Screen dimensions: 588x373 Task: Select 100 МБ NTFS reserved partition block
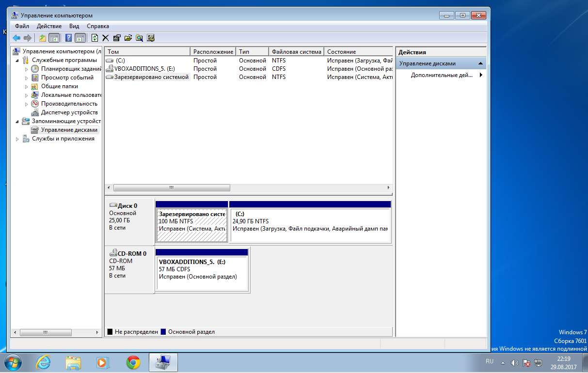coord(192,225)
